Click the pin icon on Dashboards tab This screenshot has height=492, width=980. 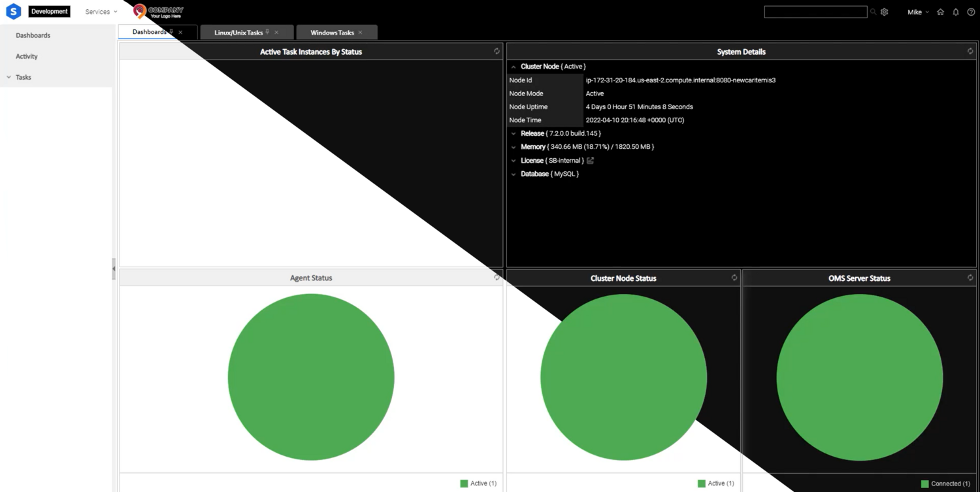(171, 31)
